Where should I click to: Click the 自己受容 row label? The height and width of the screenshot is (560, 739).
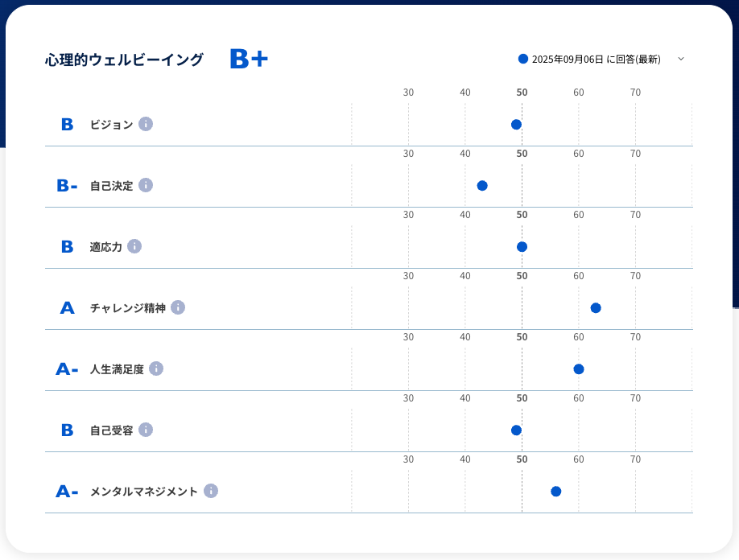click(111, 430)
